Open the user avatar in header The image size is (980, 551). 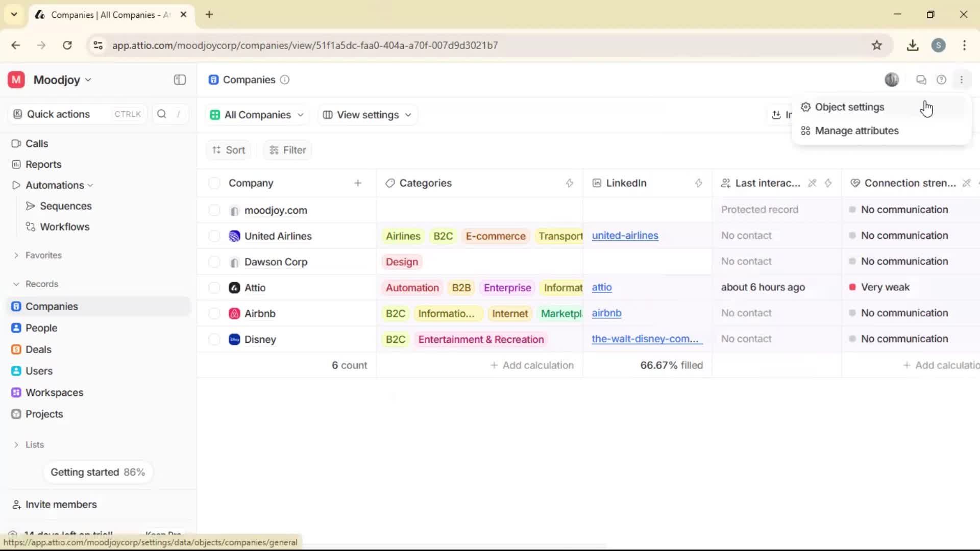tap(892, 80)
